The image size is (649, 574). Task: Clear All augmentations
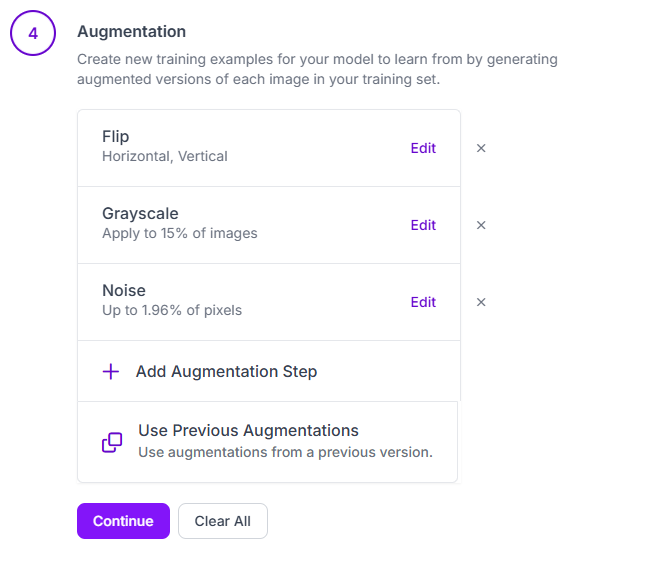(x=223, y=521)
